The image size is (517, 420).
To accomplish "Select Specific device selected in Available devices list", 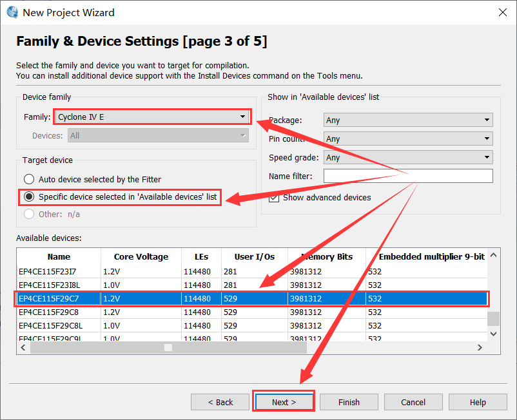I will tap(29, 196).
